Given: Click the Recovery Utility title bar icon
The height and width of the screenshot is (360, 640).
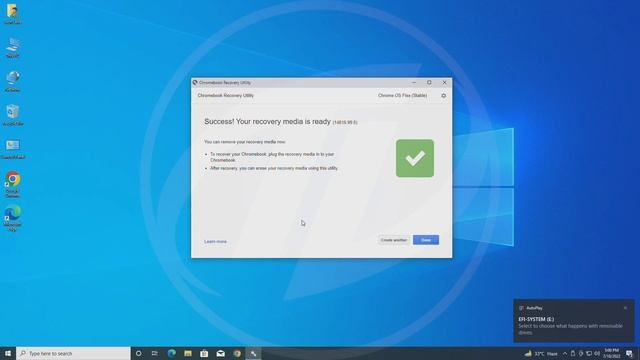Looking at the screenshot, I should pos(195,82).
